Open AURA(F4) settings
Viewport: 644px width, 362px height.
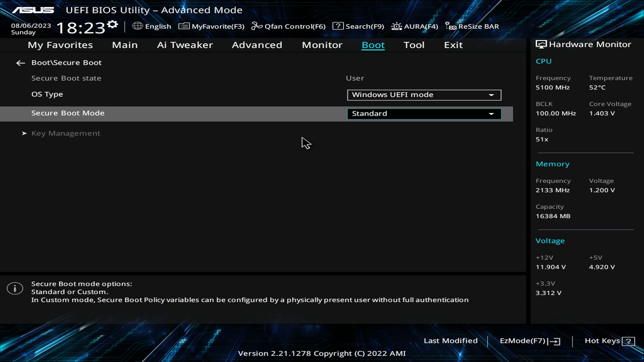[415, 26]
